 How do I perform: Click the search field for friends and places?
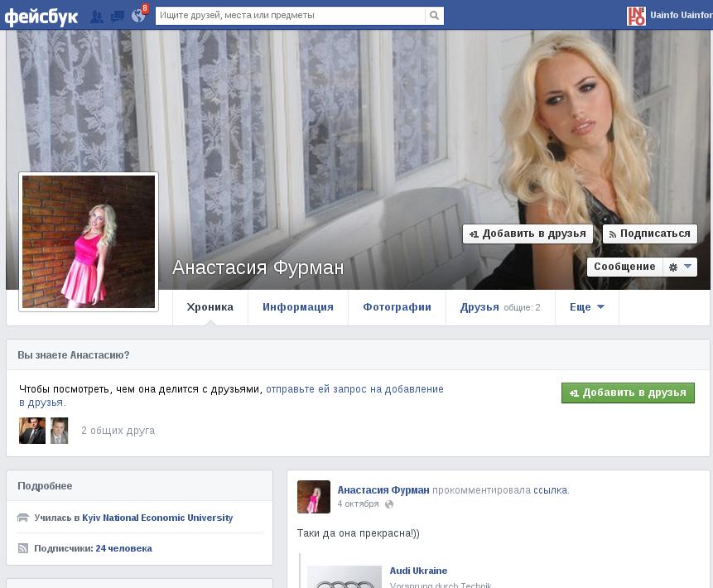click(x=290, y=16)
